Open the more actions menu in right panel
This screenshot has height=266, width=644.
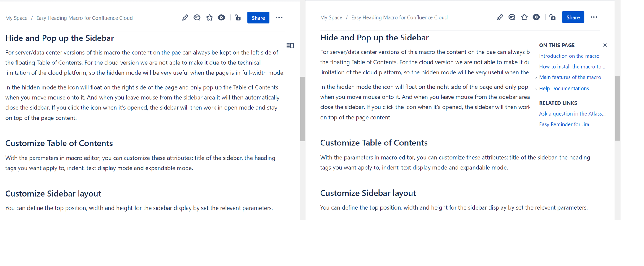(x=594, y=17)
